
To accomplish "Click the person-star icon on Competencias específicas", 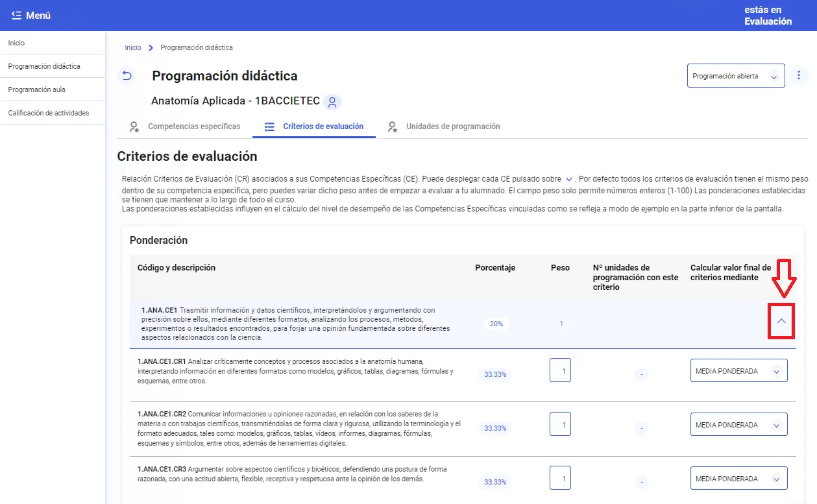I will tap(134, 126).
